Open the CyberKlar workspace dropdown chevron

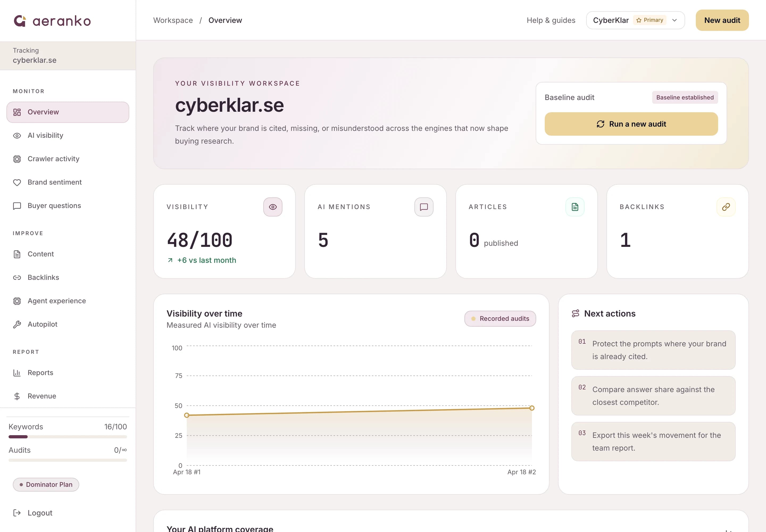pos(674,20)
